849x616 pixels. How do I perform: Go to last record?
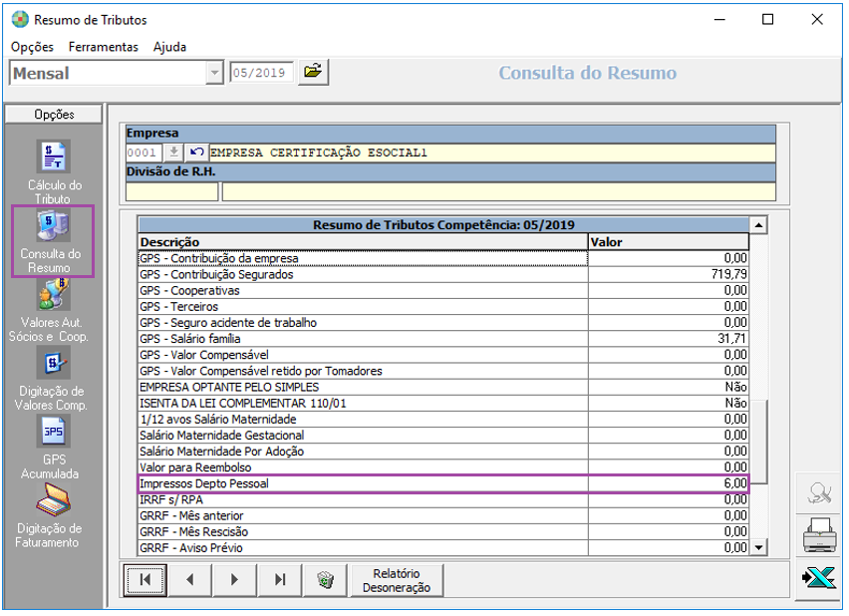pos(280,580)
